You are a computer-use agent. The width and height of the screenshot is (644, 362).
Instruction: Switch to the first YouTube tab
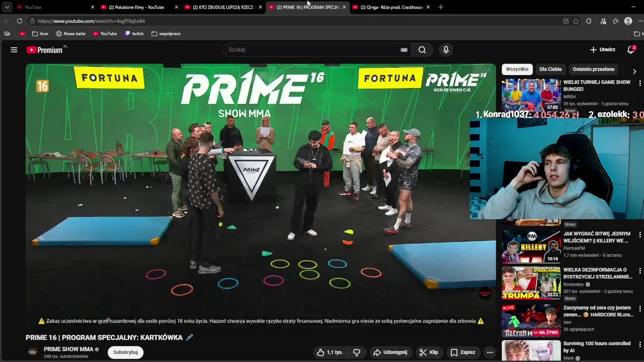point(52,7)
